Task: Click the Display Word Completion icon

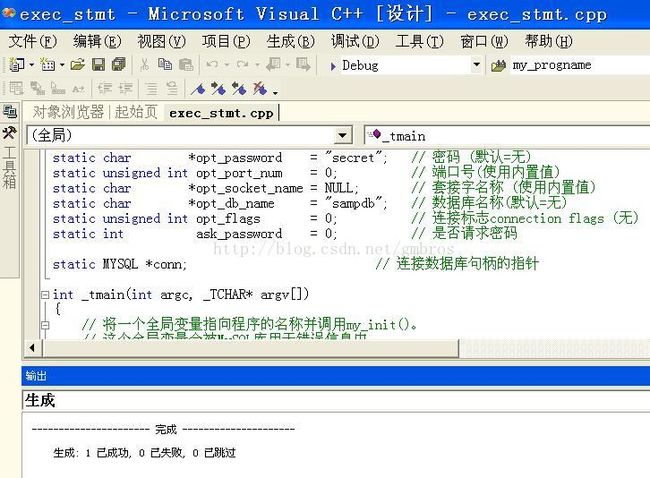Action: (78, 89)
